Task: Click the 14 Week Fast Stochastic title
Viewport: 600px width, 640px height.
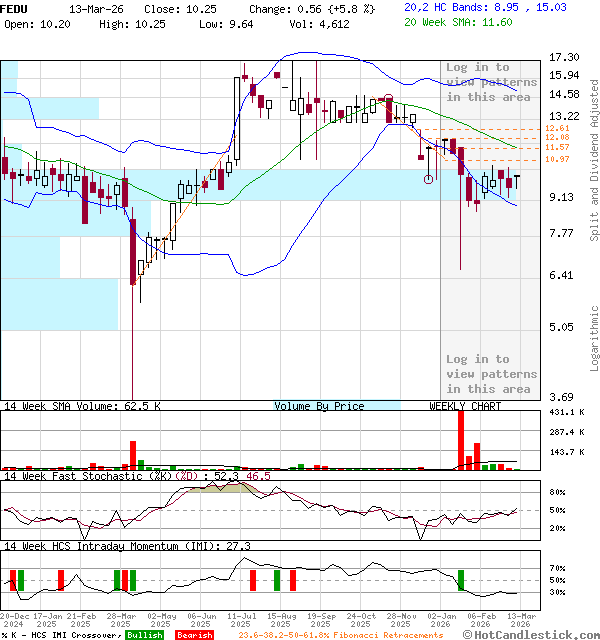Action: (100, 476)
